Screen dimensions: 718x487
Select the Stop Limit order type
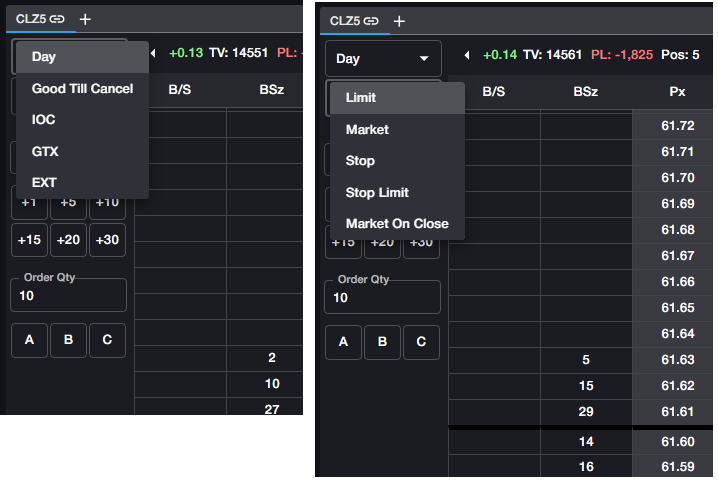(x=377, y=192)
